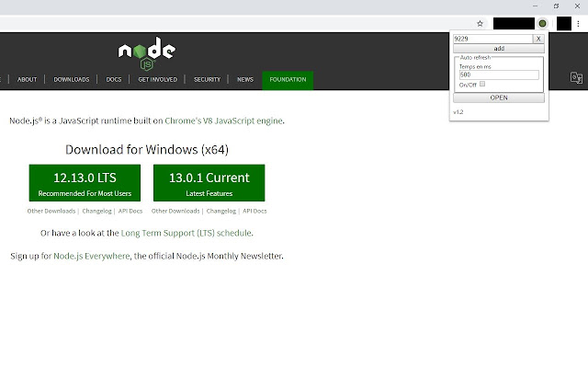588x368 pixels.
Task: Open Other Downloads under LTS
Action: click(x=51, y=211)
